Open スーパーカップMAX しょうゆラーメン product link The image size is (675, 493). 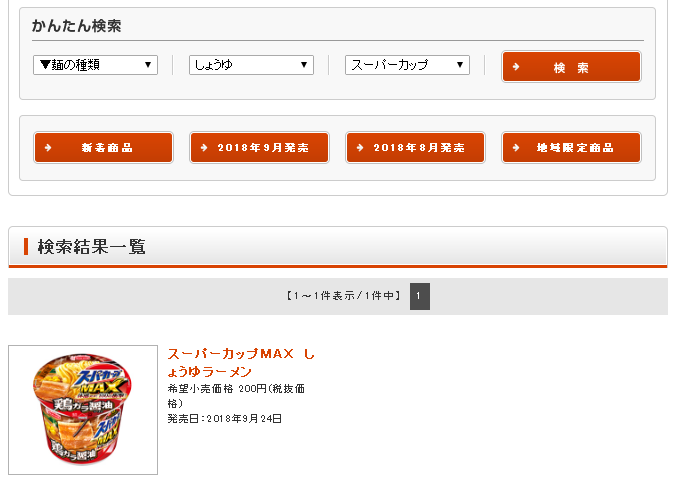(x=241, y=363)
